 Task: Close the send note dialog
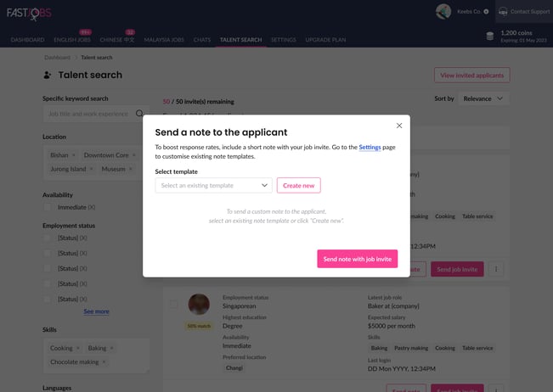[399, 126]
